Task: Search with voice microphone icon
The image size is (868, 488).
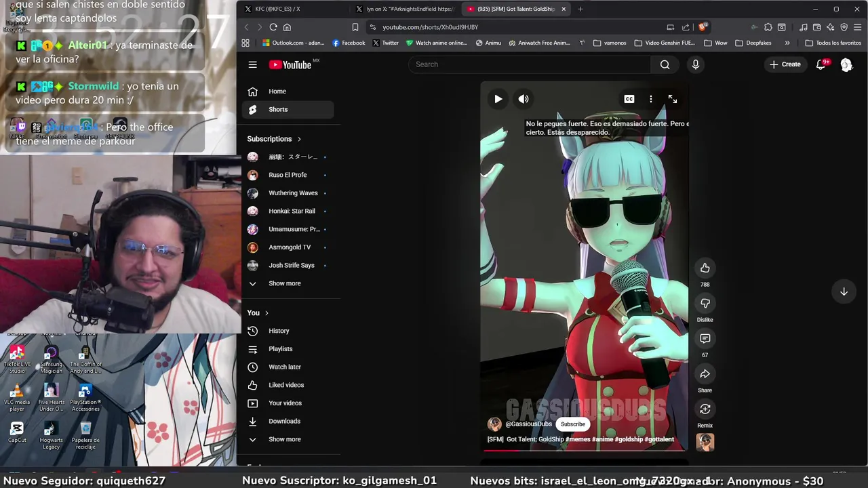Action: (695, 64)
